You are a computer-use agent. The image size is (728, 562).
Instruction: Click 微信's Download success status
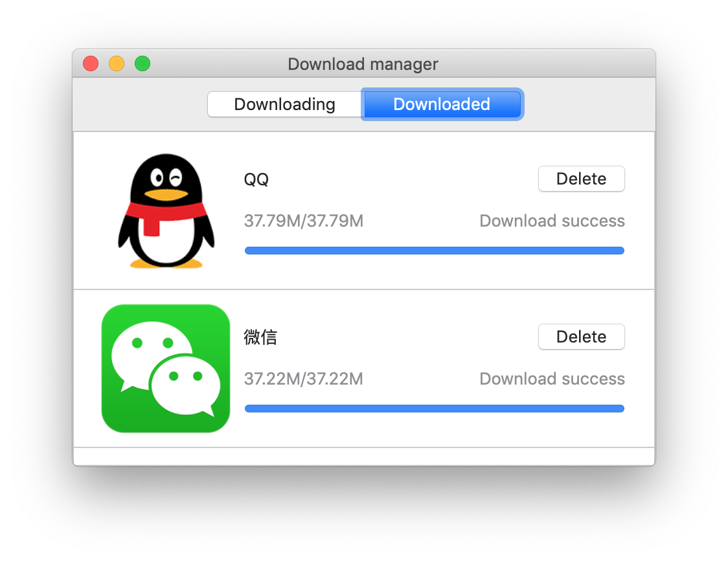pyautogui.click(x=552, y=379)
